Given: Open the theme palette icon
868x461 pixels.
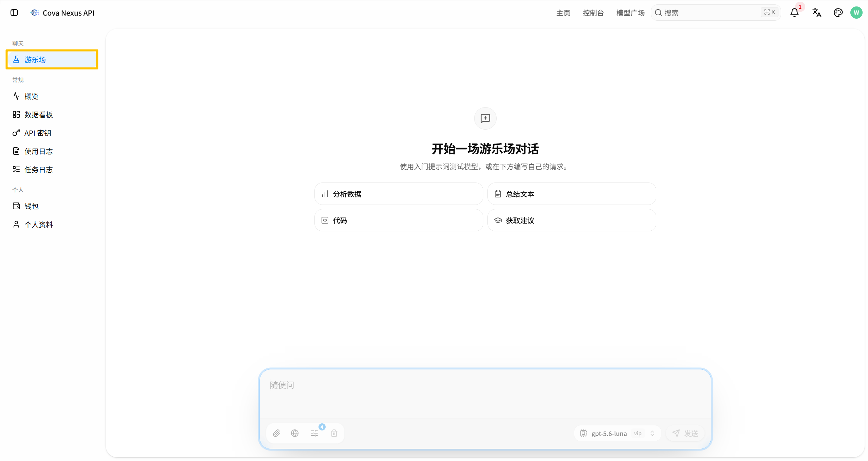Looking at the screenshot, I should (838, 13).
